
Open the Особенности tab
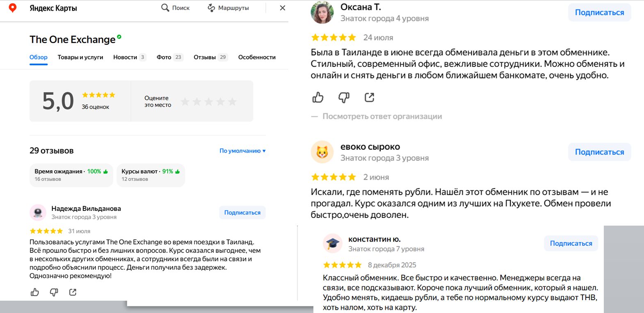[x=257, y=57]
